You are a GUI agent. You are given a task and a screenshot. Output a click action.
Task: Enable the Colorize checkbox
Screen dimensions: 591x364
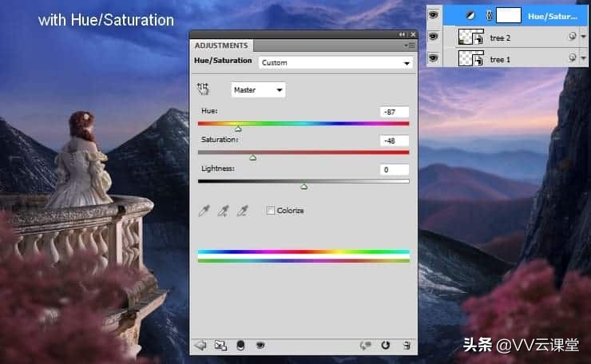click(x=271, y=211)
